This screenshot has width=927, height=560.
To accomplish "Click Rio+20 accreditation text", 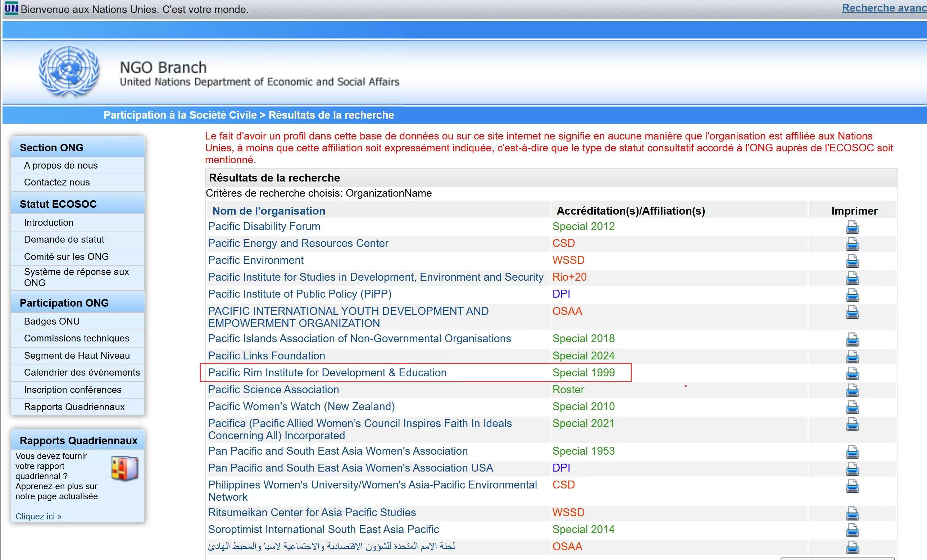I will tap(569, 277).
